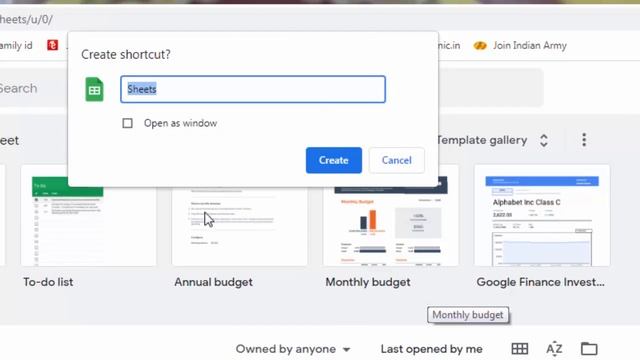Screen dimensions: 640x360
Task: Click the browser address bar URL
Action: [x=26, y=19]
